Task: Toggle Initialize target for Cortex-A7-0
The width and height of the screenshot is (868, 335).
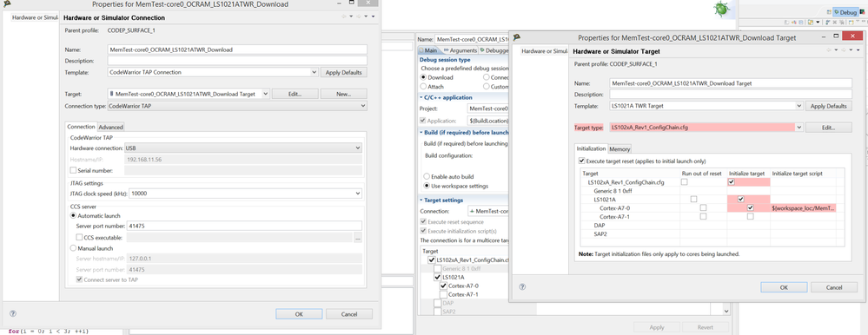Action: coord(750,207)
